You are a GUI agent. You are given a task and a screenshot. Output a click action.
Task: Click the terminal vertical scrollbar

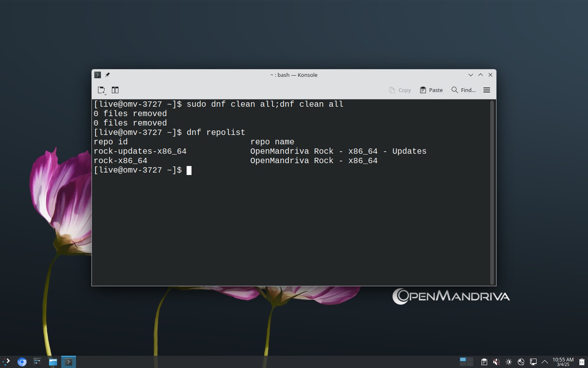(492, 192)
